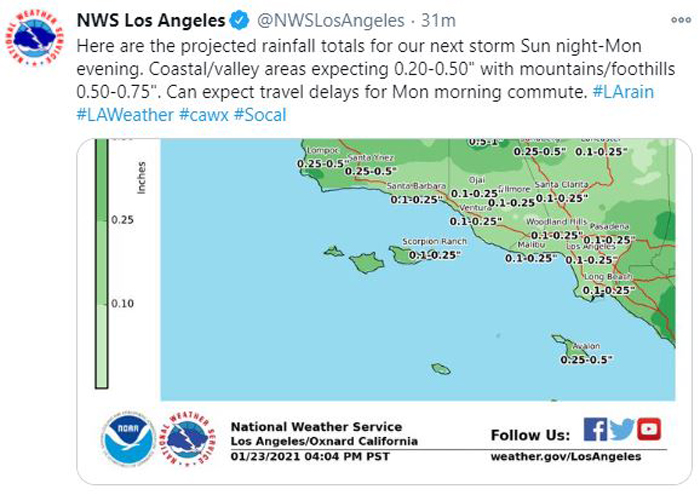
Task: Open the #cawx hashtag
Action: (x=204, y=115)
